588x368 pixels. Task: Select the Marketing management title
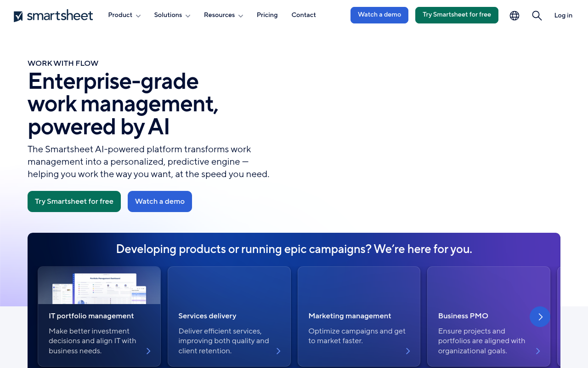click(350, 316)
